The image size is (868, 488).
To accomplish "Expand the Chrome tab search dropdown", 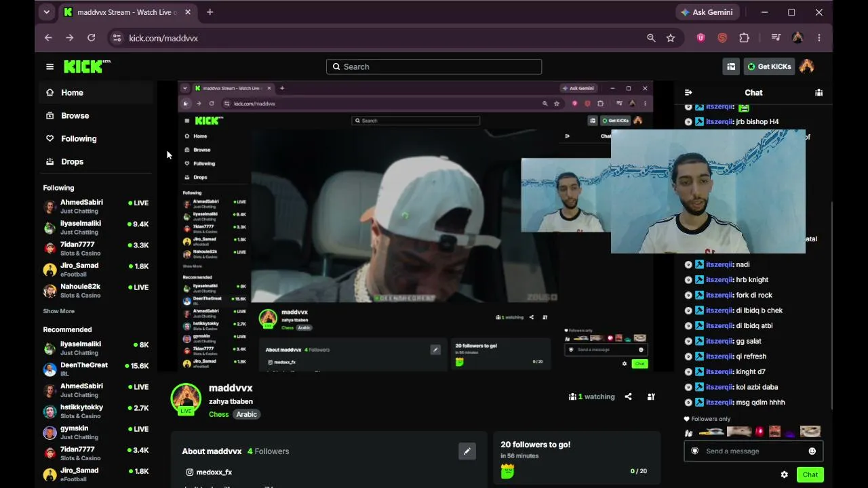I will click(46, 12).
